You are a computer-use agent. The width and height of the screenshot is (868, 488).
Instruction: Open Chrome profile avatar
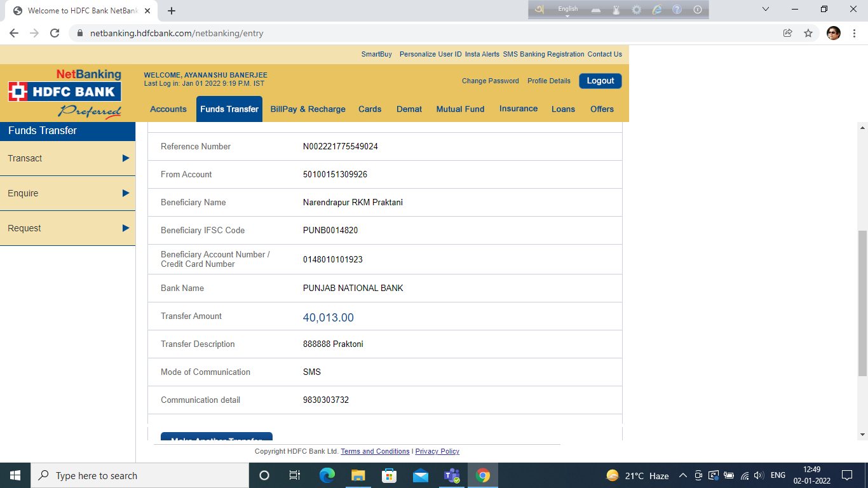pyautogui.click(x=833, y=33)
